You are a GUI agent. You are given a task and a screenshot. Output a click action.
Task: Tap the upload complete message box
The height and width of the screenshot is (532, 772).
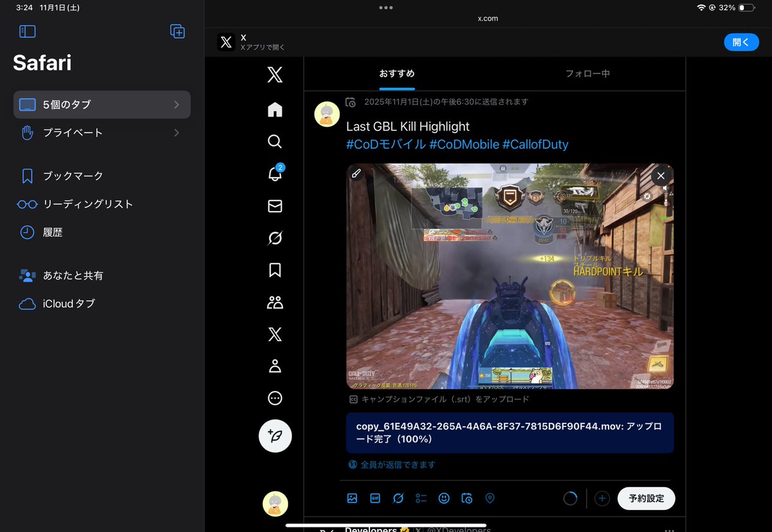pyautogui.click(x=510, y=433)
